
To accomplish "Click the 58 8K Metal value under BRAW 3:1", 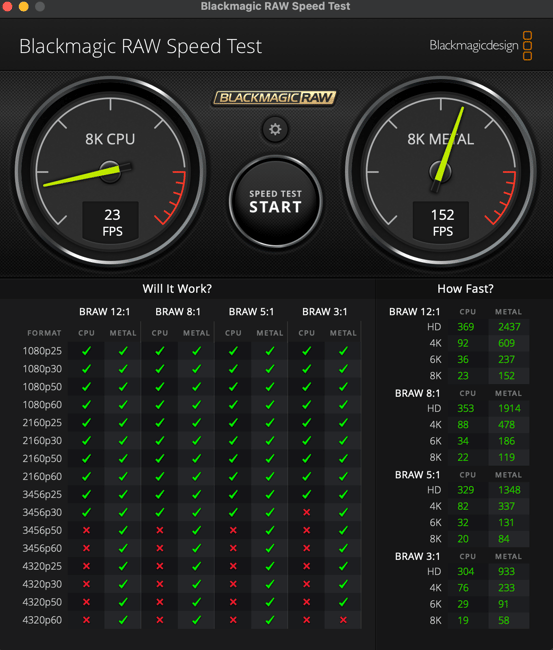I will pos(504,621).
